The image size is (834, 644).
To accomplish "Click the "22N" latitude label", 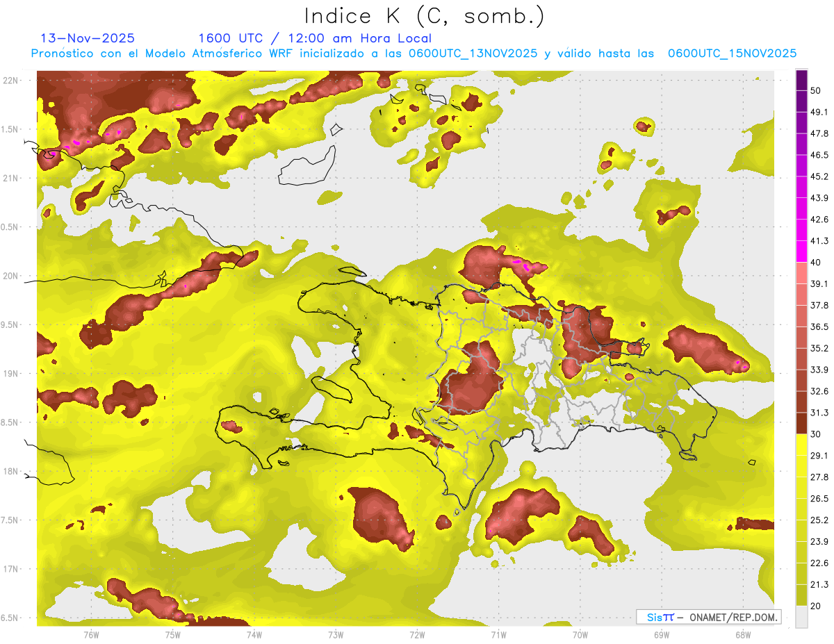I will [10, 81].
